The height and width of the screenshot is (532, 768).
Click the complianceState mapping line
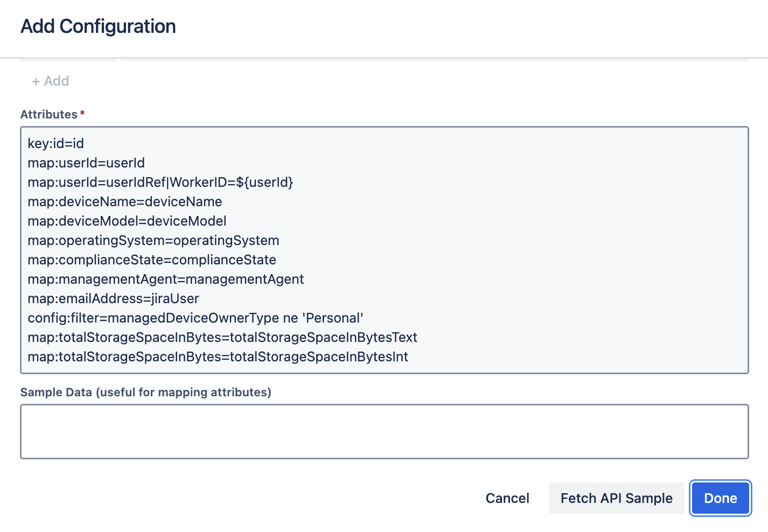click(151, 260)
